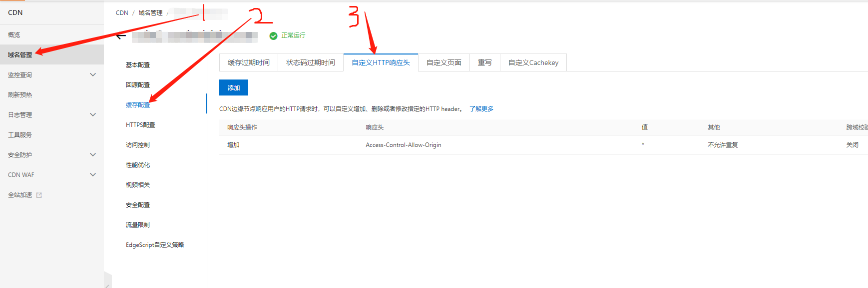This screenshot has width=868, height=288.
Task: Switch to 自定义Cachekey tab
Action: coord(533,62)
